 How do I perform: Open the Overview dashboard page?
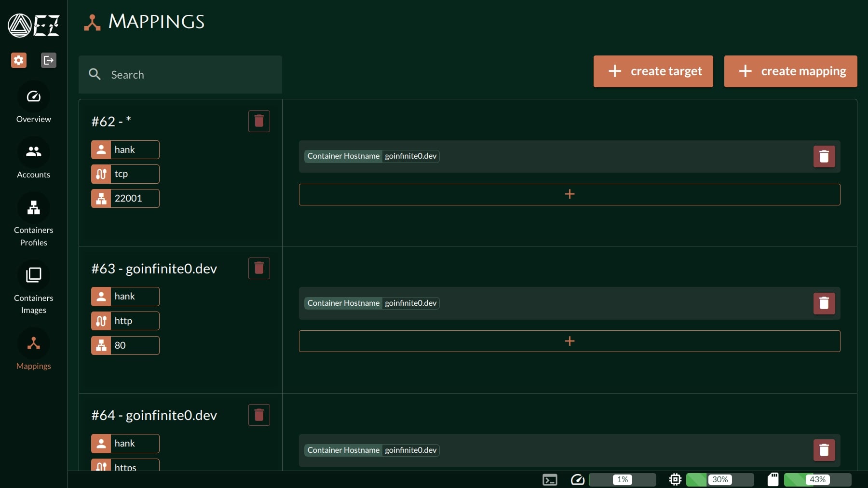(x=33, y=104)
